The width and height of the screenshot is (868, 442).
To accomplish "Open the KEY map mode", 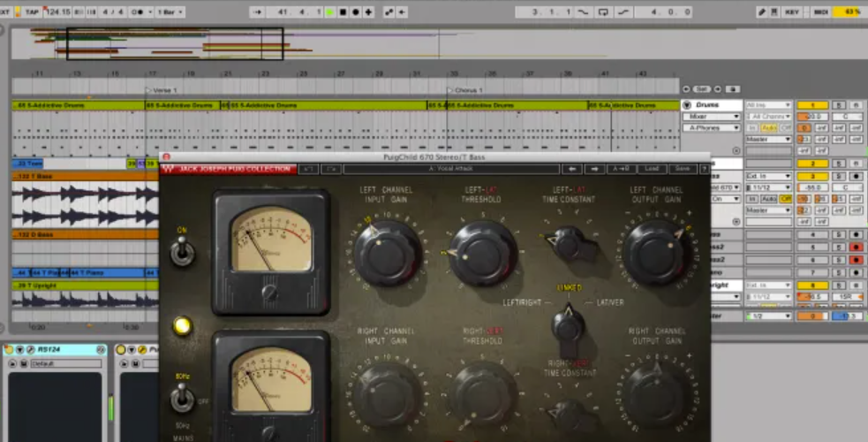I will pyautogui.click(x=791, y=11).
